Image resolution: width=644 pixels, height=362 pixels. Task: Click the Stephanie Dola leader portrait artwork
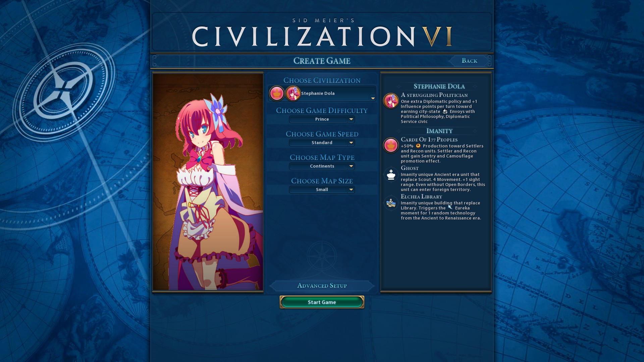click(208, 182)
